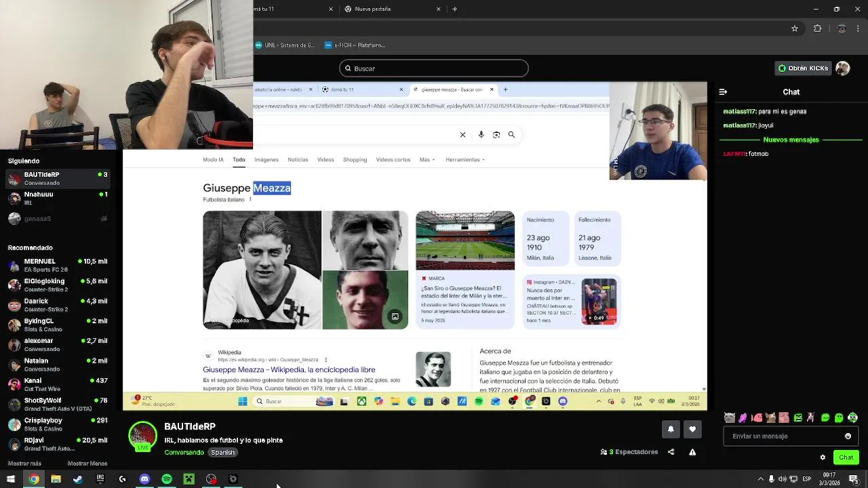This screenshot has width=868, height=488.
Task: Open the Futbolista italiano three-dot options
Action: pyautogui.click(x=250, y=200)
